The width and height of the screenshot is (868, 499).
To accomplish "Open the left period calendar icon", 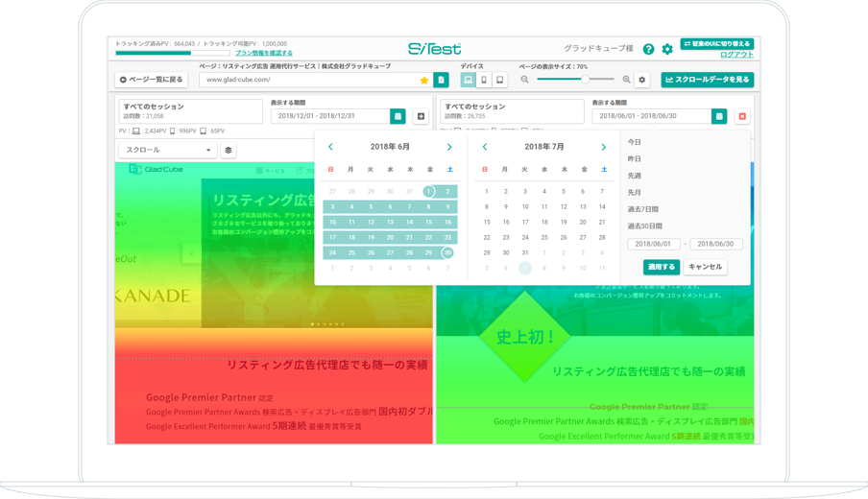I will [398, 116].
